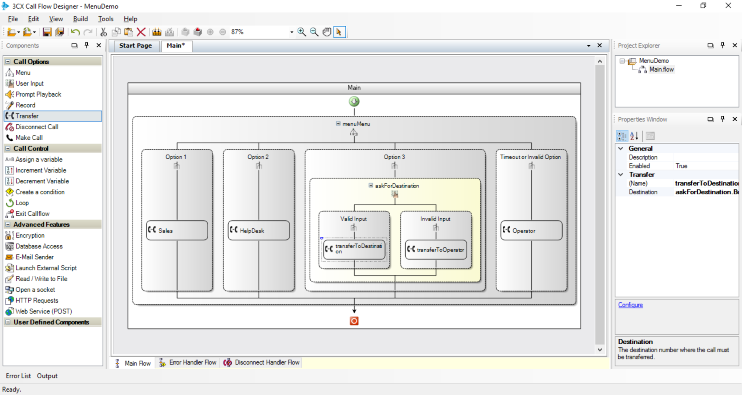Select the Make Call component
Viewport: 742px width, 395px height.
[x=53, y=138]
